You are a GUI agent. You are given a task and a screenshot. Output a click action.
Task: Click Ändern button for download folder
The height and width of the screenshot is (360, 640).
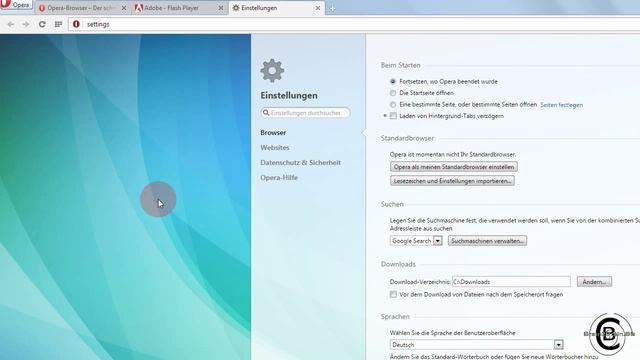tap(594, 282)
